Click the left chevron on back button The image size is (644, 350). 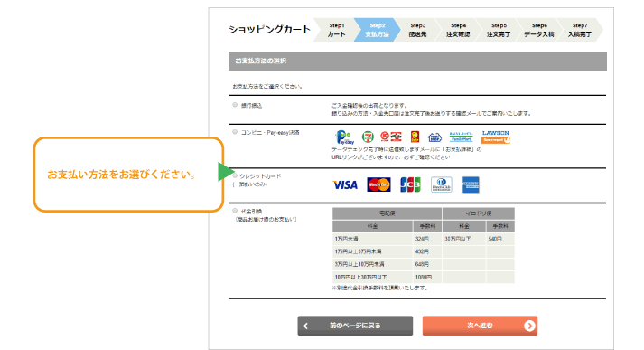pyautogui.click(x=305, y=326)
